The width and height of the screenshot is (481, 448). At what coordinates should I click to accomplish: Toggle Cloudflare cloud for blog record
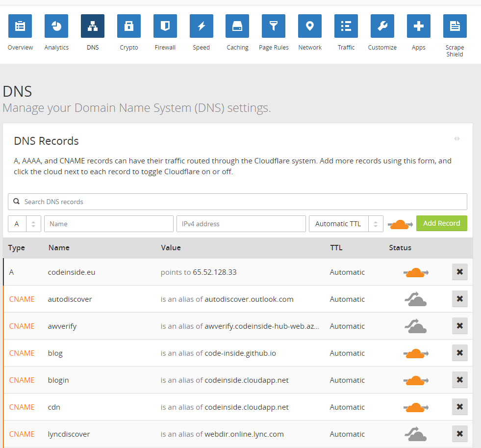[416, 353]
